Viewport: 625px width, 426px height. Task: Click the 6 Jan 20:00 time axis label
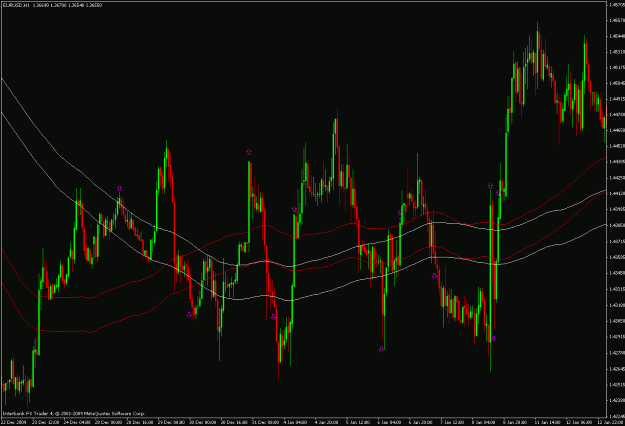point(421,422)
